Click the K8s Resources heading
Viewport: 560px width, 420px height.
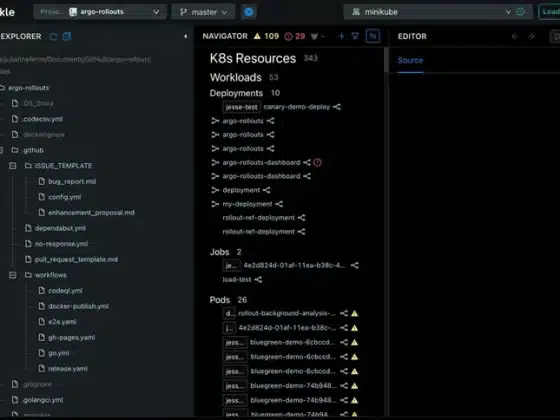(253, 58)
